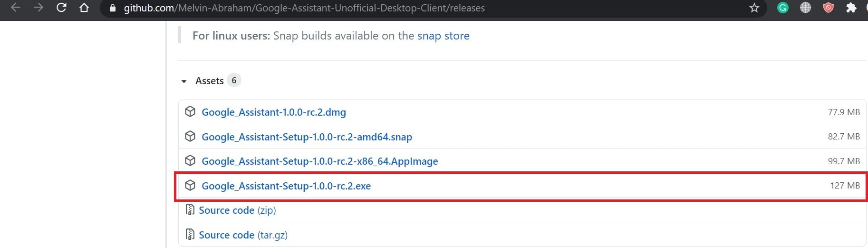Download Source code (tar.gz)
The height and width of the screenshot is (248, 868).
(243, 235)
